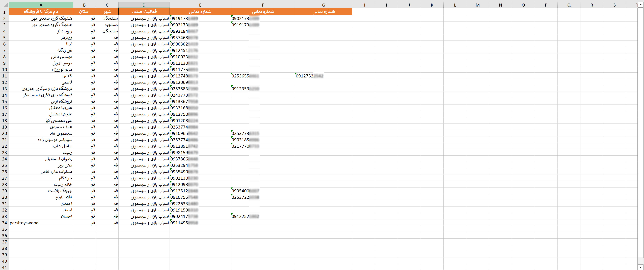Viewport: 644px width, 270px height.
Task: Select province cell 'قم' in row 34
Action: click(x=84, y=223)
